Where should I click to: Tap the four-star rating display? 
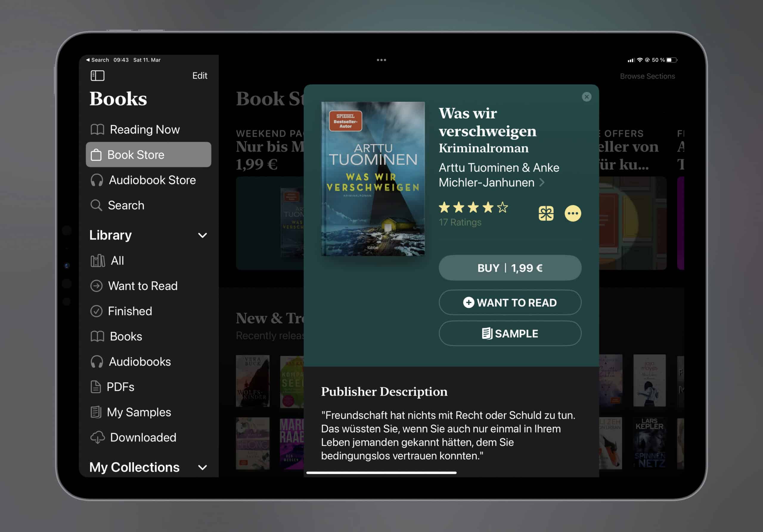(x=473, y=208)
